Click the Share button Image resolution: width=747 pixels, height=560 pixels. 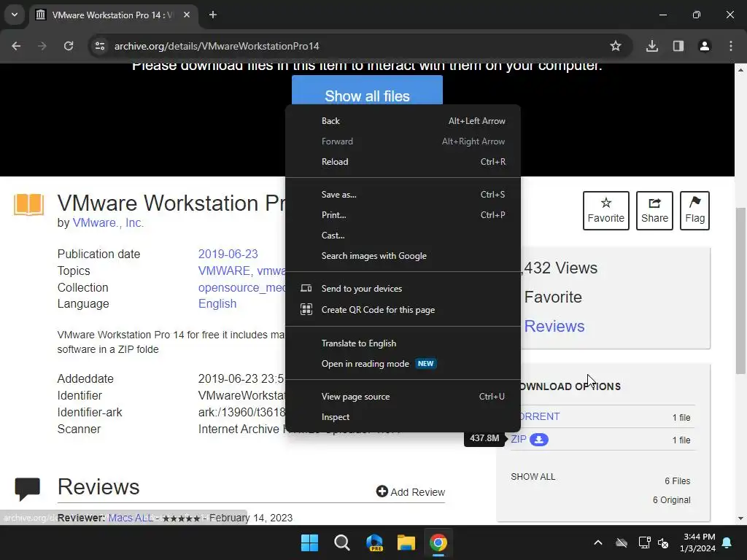[654, 211]
